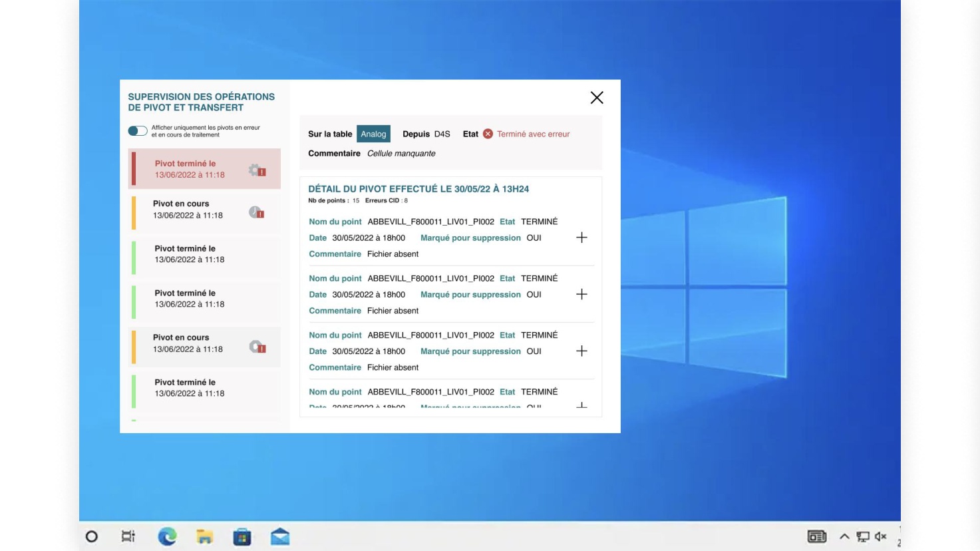Expand the second ABBEVILL point details
This screenshot has width=980, height=551.
point(581,294)
